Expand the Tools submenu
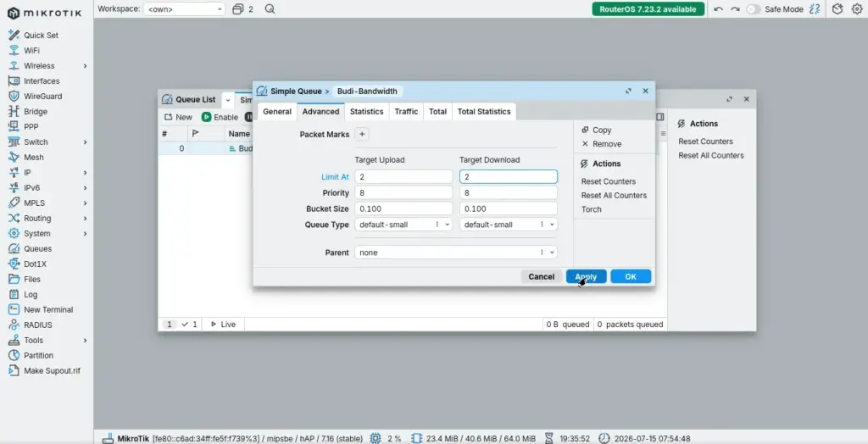 tap(86, 341)
